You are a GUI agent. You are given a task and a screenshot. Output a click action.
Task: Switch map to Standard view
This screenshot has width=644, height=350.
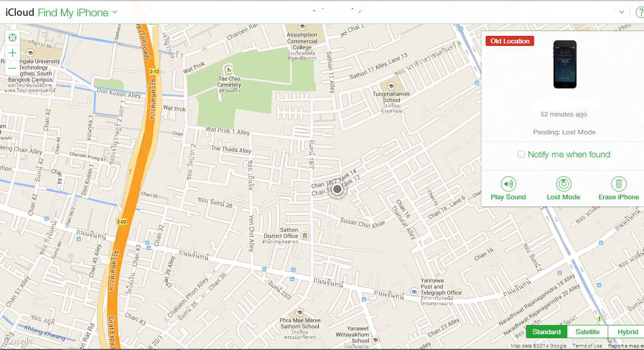click(546, 332)
